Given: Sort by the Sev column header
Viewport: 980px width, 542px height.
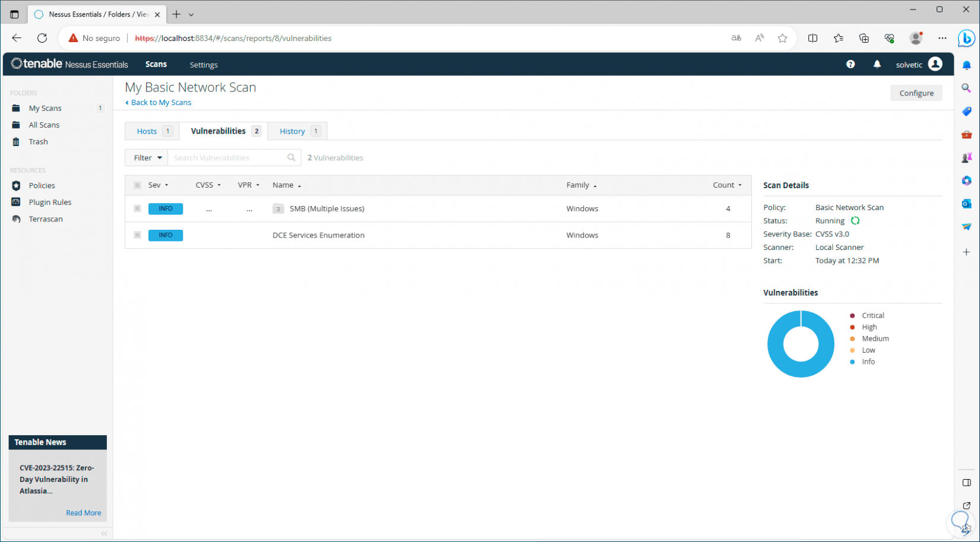Looking at the screenshot, I should [158, 185].
